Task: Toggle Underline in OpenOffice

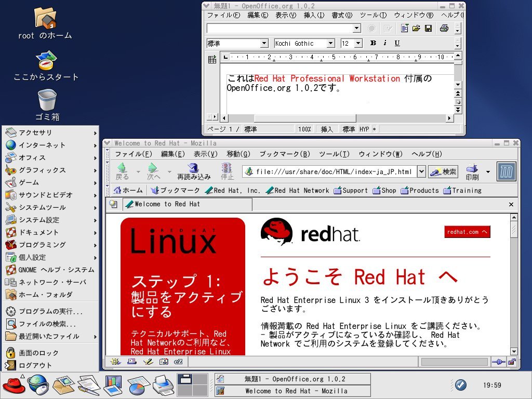Action: coord(397,43)
